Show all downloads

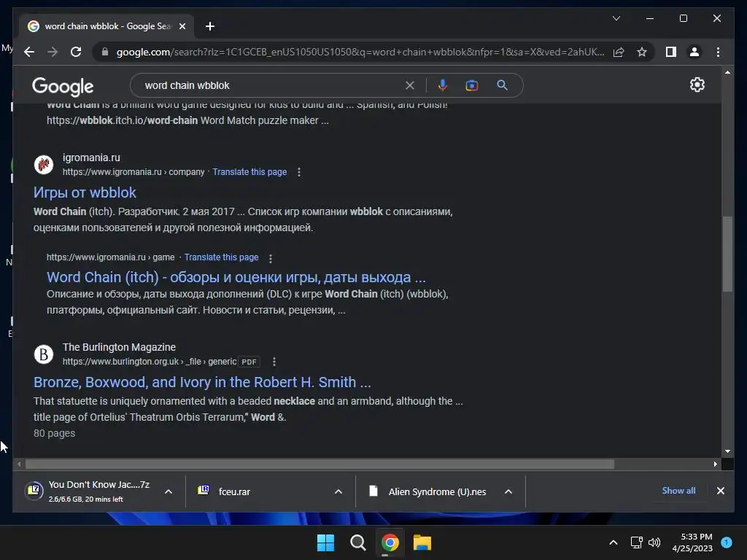coord(678,491)
